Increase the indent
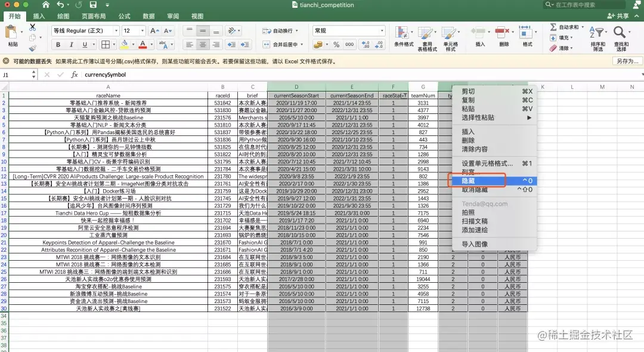The height and width of the screenshot is (352, 644). (x=245, y=44)
